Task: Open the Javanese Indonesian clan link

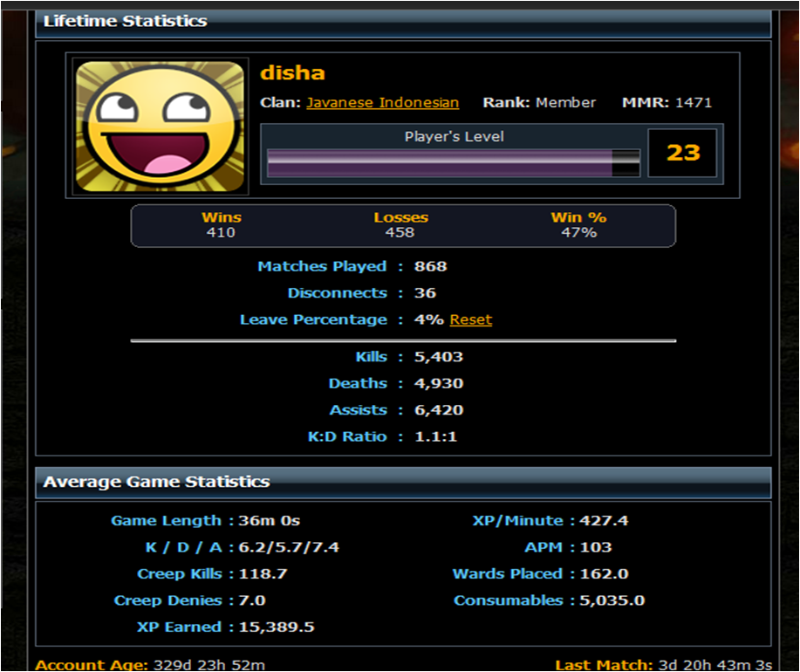Action: click(383, 103)
